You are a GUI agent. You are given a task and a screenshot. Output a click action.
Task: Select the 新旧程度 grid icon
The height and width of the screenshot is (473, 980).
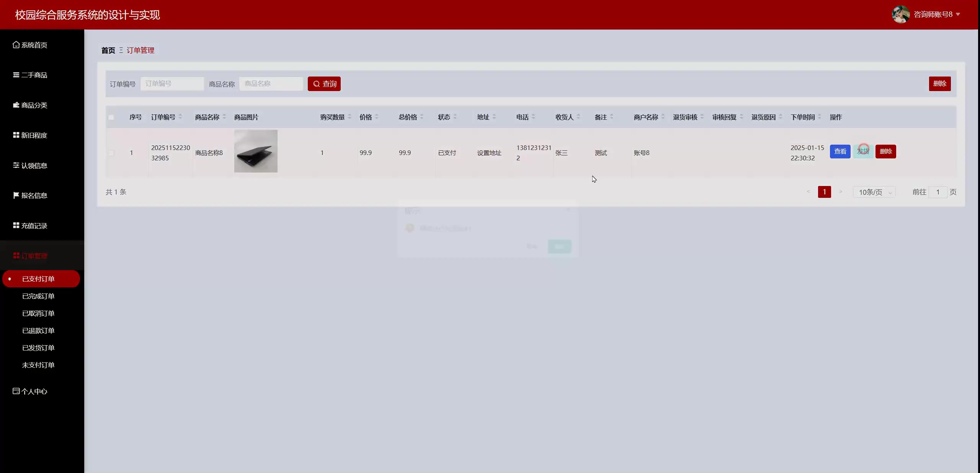[x=16, y=135]
